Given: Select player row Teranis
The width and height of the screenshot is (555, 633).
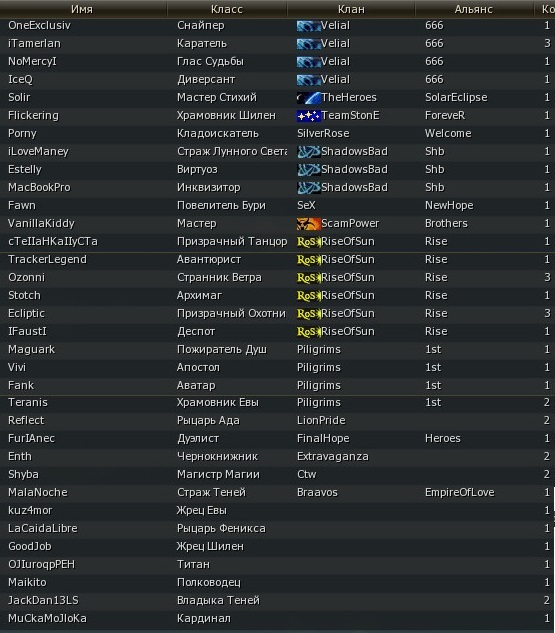Looking at the screenshot, I should tap(277, 402).
